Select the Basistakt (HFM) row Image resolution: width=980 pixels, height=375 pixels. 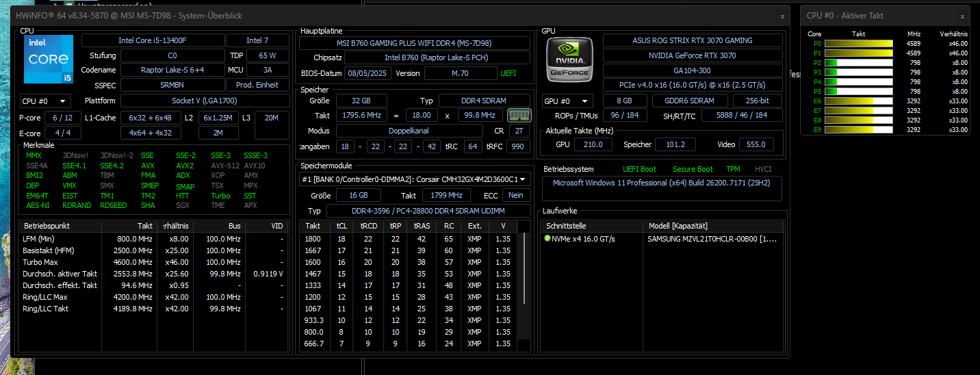coord(153,250)
